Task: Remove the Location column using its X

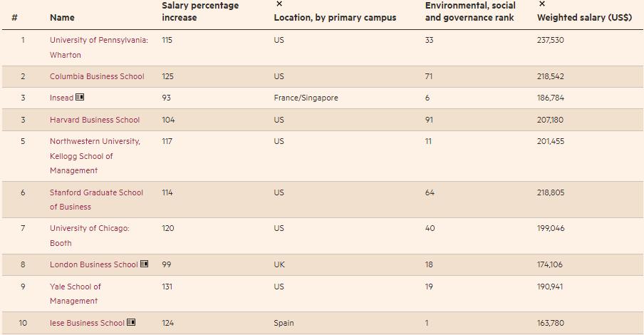Action: point(279,4)
